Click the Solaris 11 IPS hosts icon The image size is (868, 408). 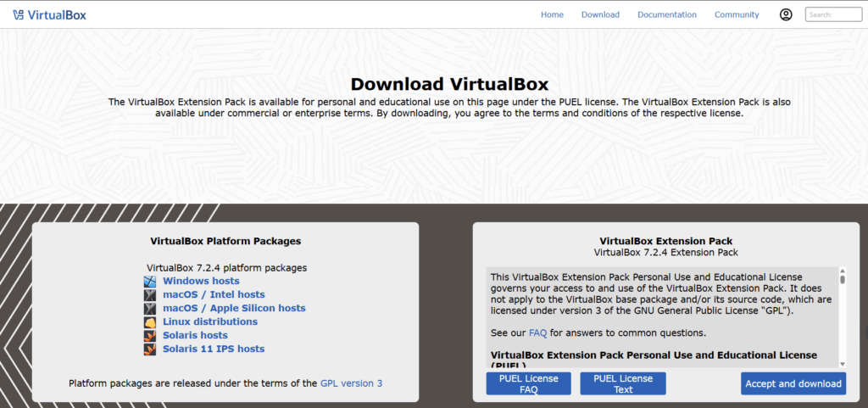150,349
